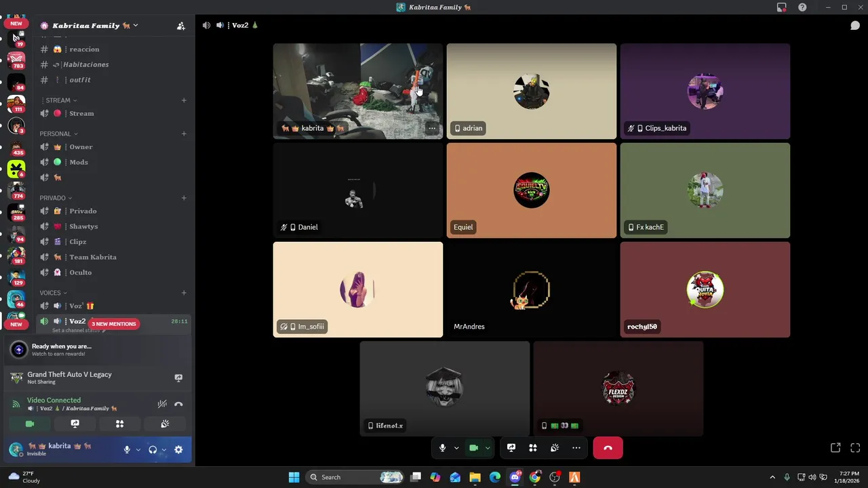868x488 pixels.
Task: Select Clips_kabrita participant tile
Action: pos(705,91)
